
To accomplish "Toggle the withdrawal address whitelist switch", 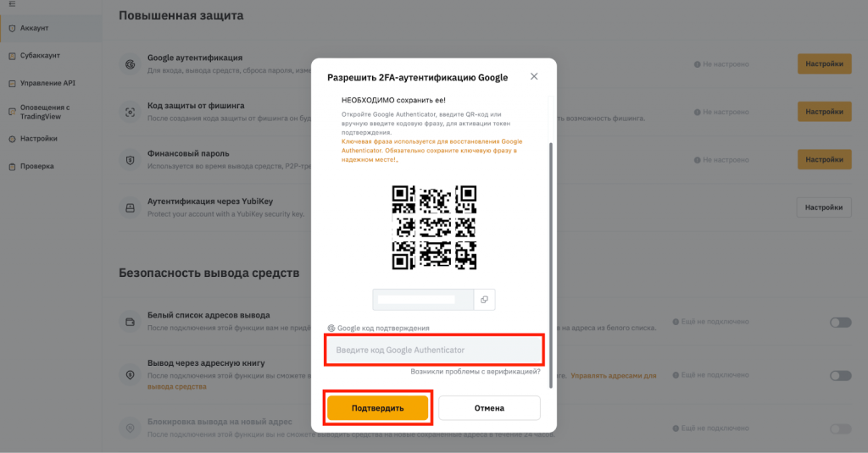I will tap(840, 323).
